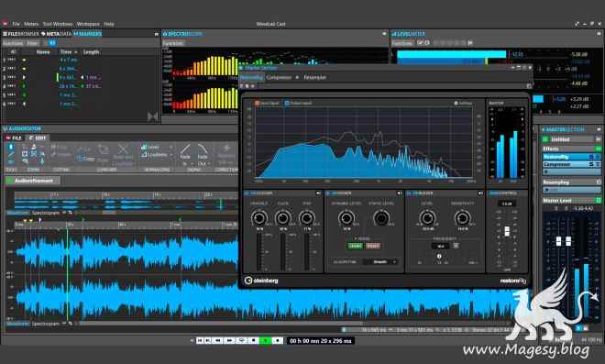Image resolution: width=605 pixels, height=364 pixels.
Task: Select the time selection tool in Tools group
Action: [x=11, y=147]
